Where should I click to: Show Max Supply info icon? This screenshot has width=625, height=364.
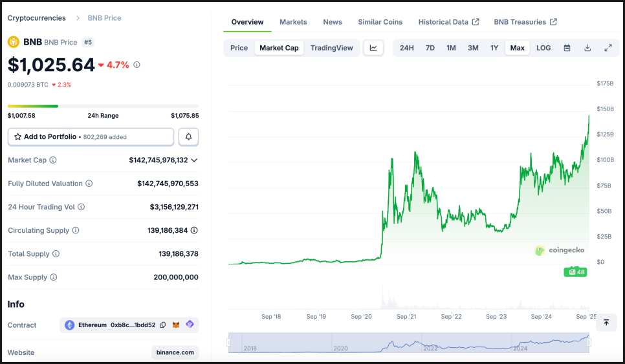point(54,277)
